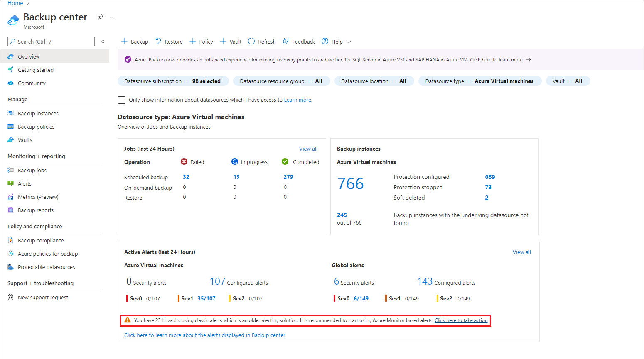Navigate to the Home breadcrumb
644x359 pixels.
pyautogui.click(x=15, y=3)
